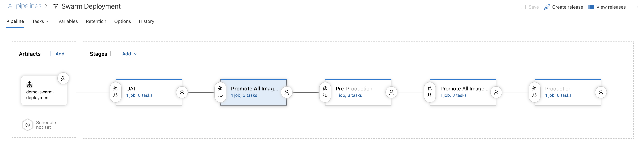This screenshot has height=152, width=644.
Task: Switch to the Variables tab
Action: coord(68,21)
